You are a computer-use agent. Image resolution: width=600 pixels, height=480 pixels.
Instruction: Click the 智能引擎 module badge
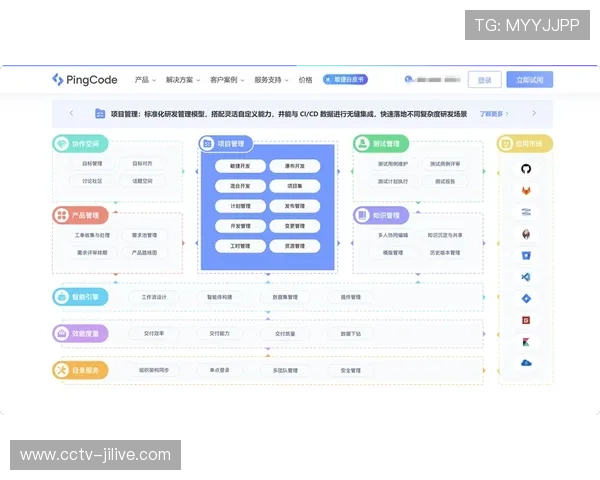point(80,297)
